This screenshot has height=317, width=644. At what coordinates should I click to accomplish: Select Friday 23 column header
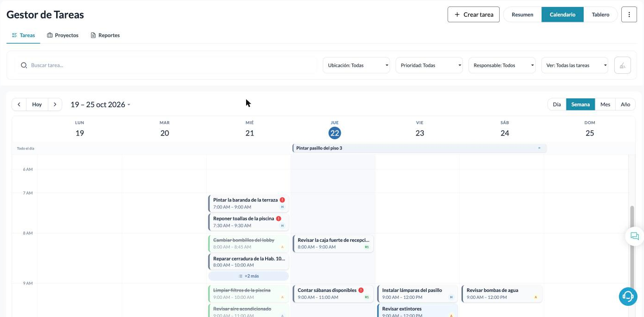[420, 129]
